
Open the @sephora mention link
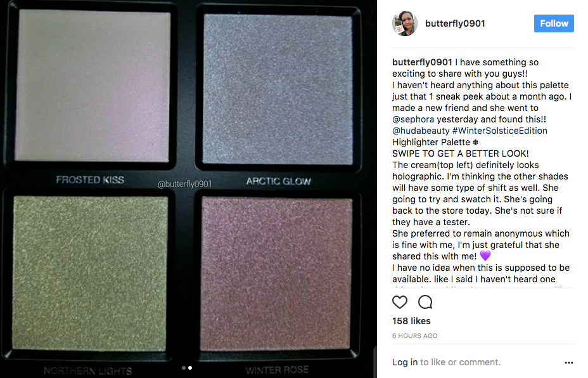(x=413, y=119)
